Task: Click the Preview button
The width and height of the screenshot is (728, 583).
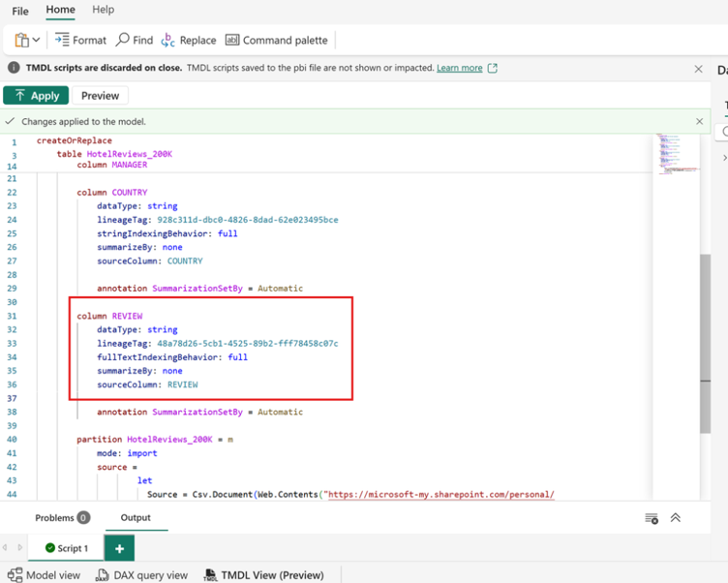Action: [x=101, y=96]
